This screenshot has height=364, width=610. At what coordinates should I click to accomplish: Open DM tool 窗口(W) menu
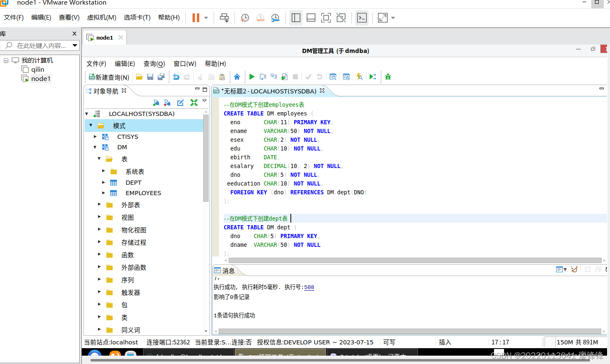185,63
